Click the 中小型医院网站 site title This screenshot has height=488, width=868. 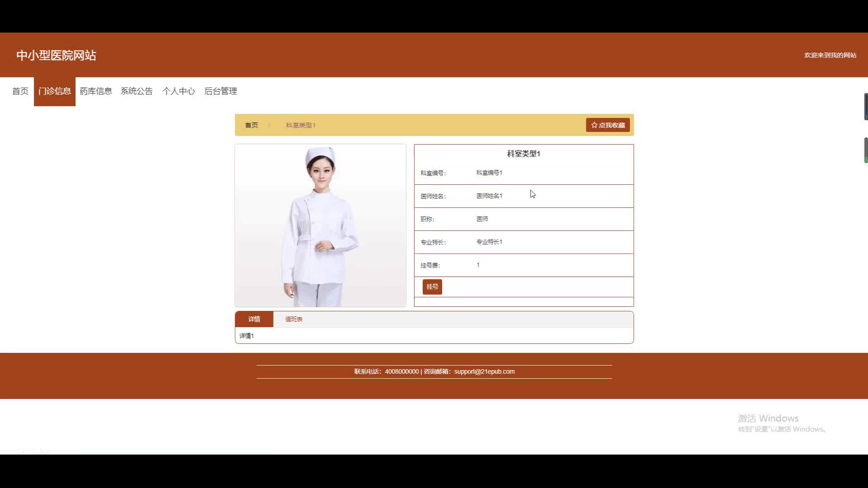click(56, 55)
